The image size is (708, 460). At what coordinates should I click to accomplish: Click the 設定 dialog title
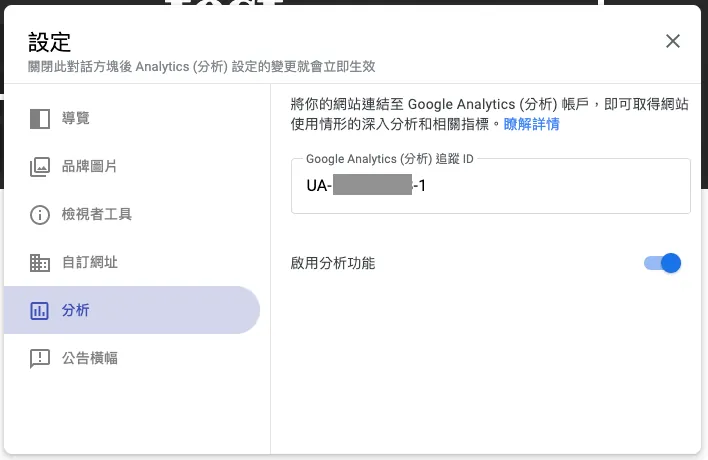point(50,41)
